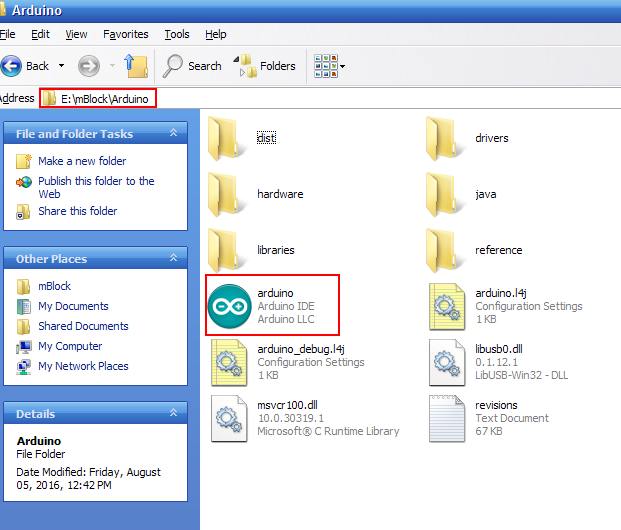Screen dimensions: 621x530
Task: Collapse the File and Folder Tasks panel
Action: point(173,133)
